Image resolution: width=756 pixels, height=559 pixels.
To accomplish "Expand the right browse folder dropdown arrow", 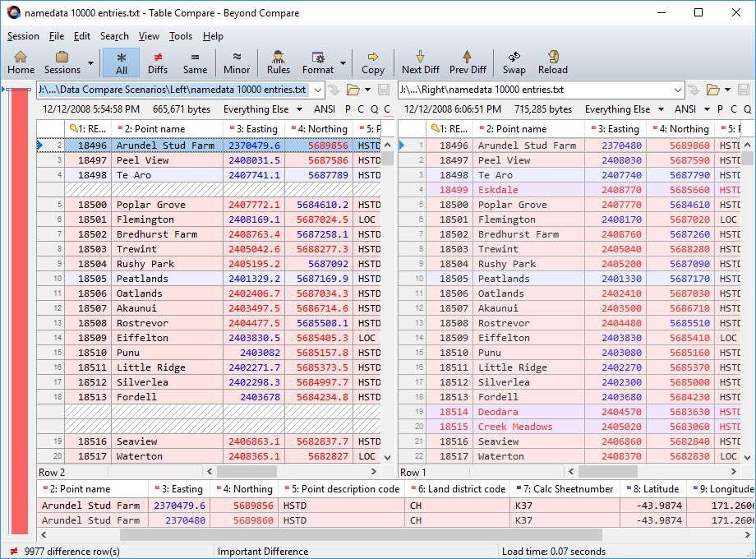I will (727, 90).
